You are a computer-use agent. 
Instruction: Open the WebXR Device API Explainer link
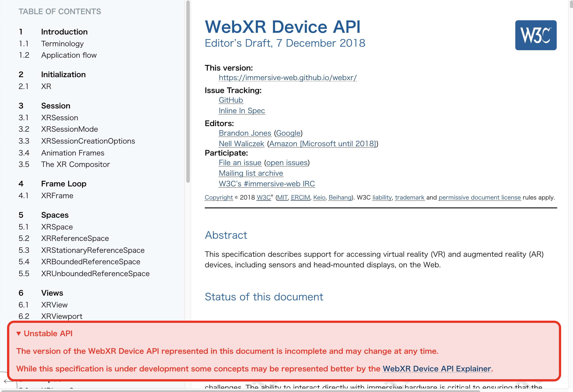(x=436, y=369)
